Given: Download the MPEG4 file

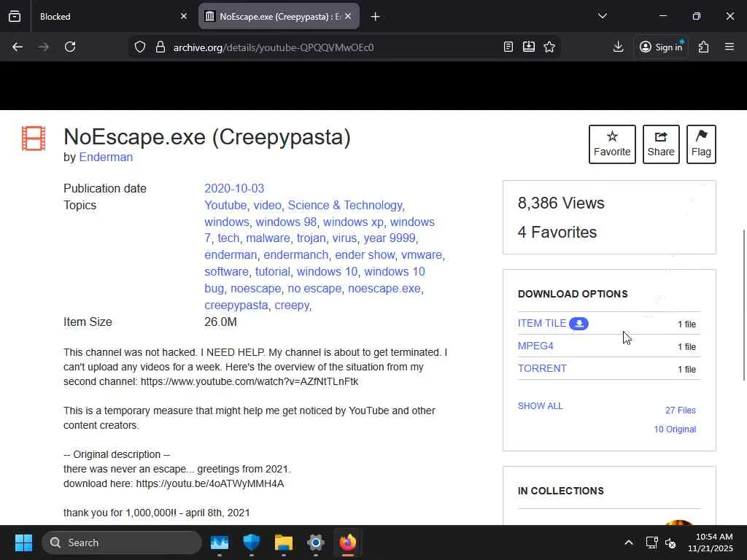Looking at the screenshot, I should (535, 346).
